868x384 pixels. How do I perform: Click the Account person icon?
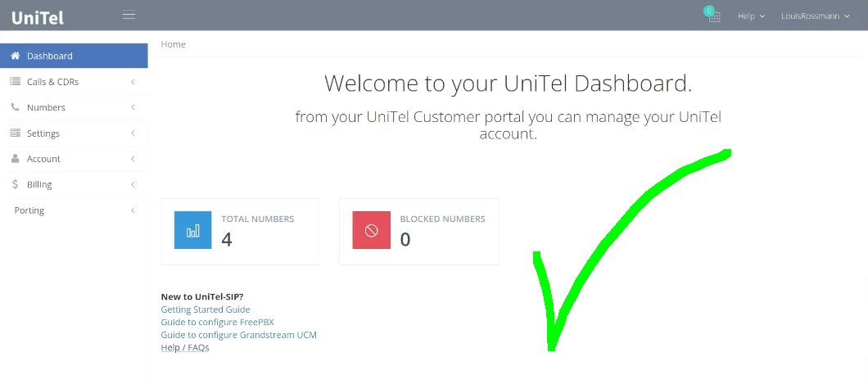(16, 159)
